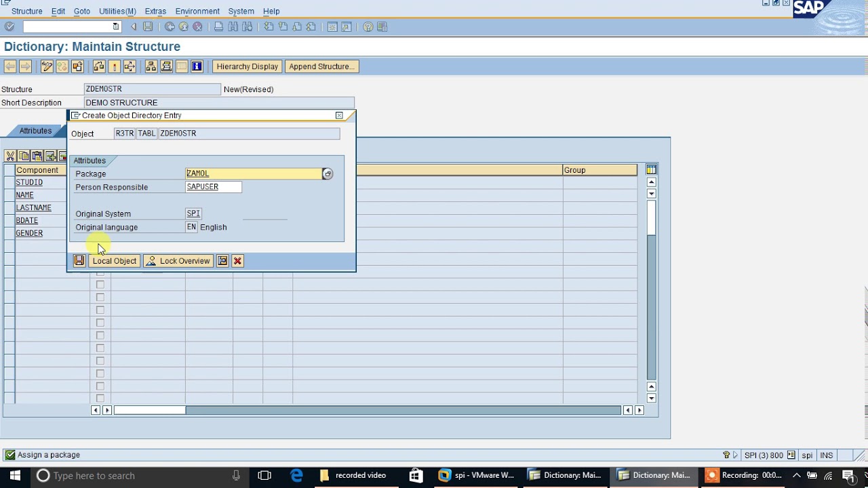Click the Append Structure... button
868x488 pixels.
point(321,66)
